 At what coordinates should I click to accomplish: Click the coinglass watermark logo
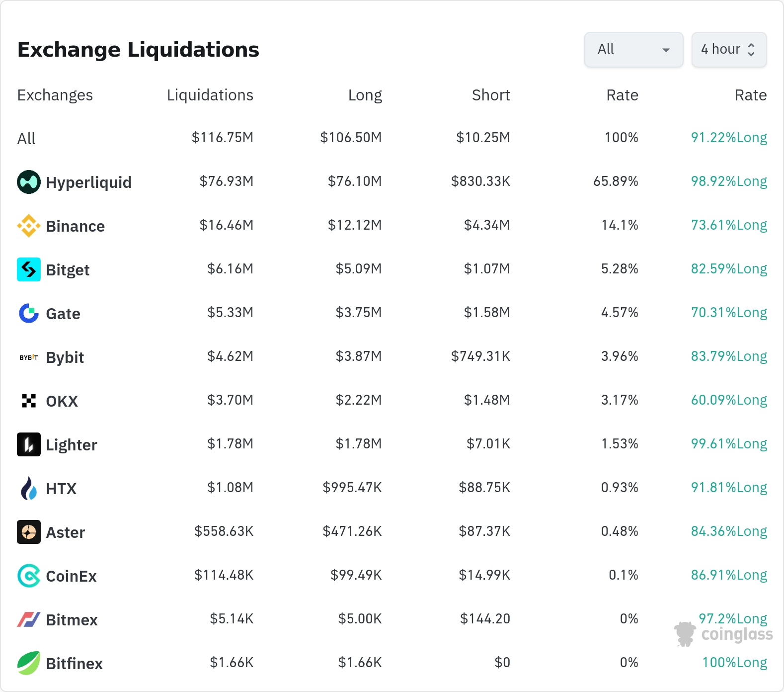pos(723,634)
